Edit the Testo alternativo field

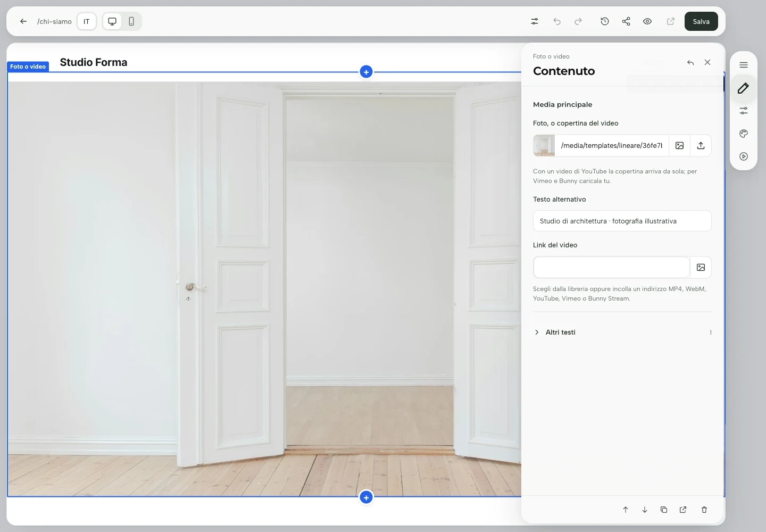pos(622,221)
